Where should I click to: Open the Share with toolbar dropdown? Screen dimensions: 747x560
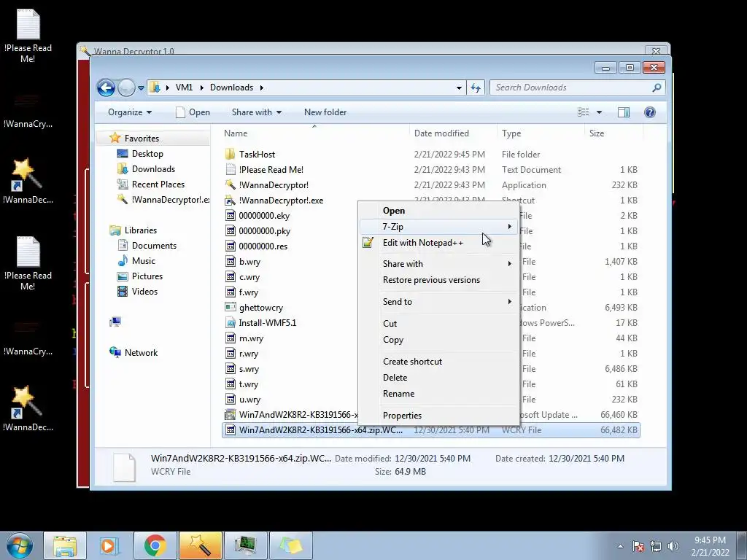pos(256,112)
